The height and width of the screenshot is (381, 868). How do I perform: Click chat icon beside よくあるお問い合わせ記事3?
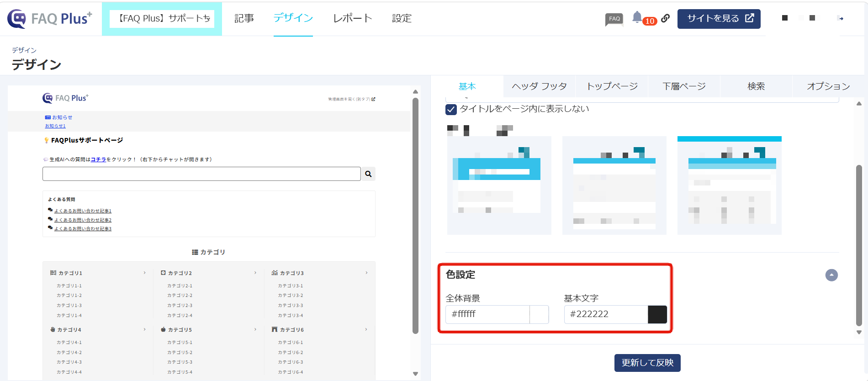[50, 228]
